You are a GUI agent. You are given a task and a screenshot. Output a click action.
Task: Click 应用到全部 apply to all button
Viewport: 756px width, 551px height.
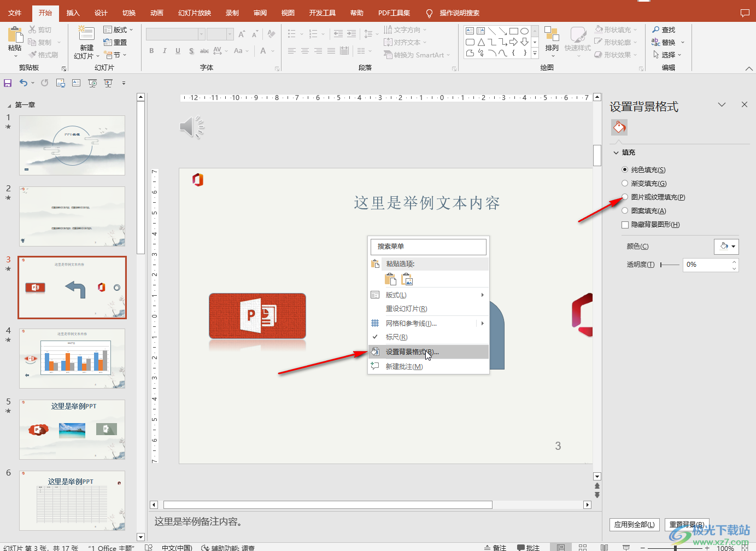pos(634,524)
